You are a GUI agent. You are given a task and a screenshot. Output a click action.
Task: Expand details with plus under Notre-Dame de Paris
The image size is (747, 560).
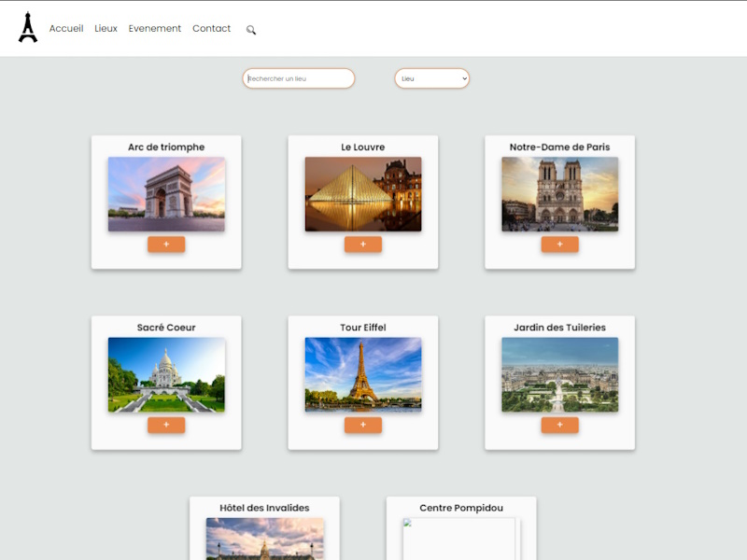tap(559, 245)
